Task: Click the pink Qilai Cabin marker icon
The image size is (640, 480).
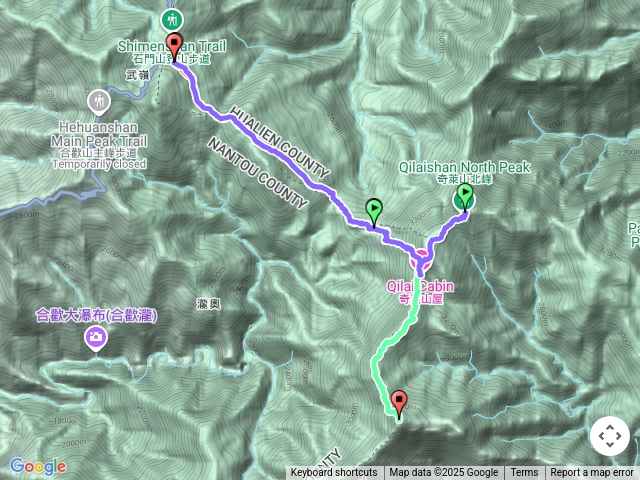Action: pos(421,260)
